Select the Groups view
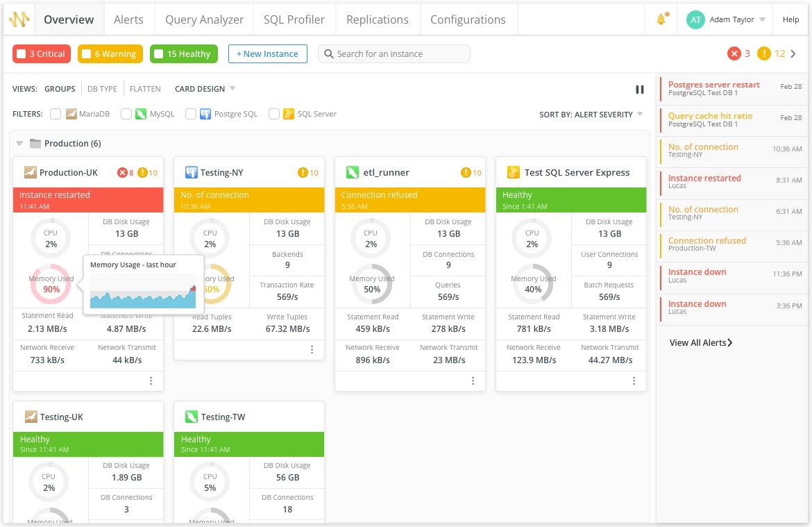The height and width of the screenshot is (527, 812). (x=60, y=89)
